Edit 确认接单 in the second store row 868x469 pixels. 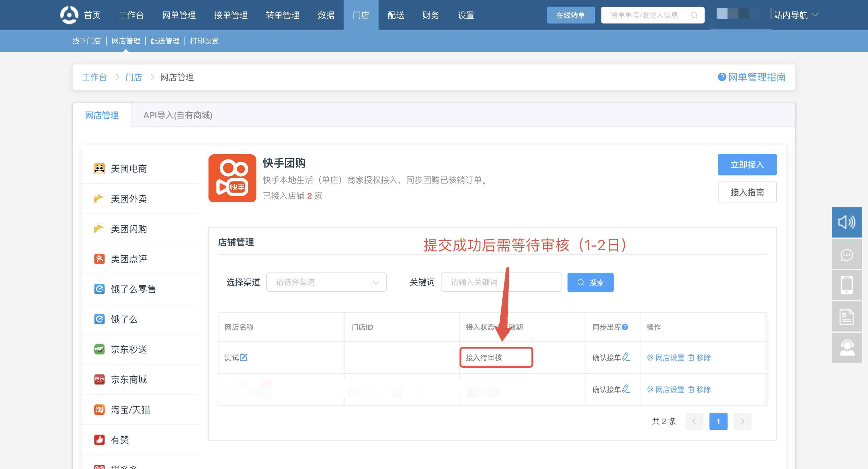pos(626,389)
